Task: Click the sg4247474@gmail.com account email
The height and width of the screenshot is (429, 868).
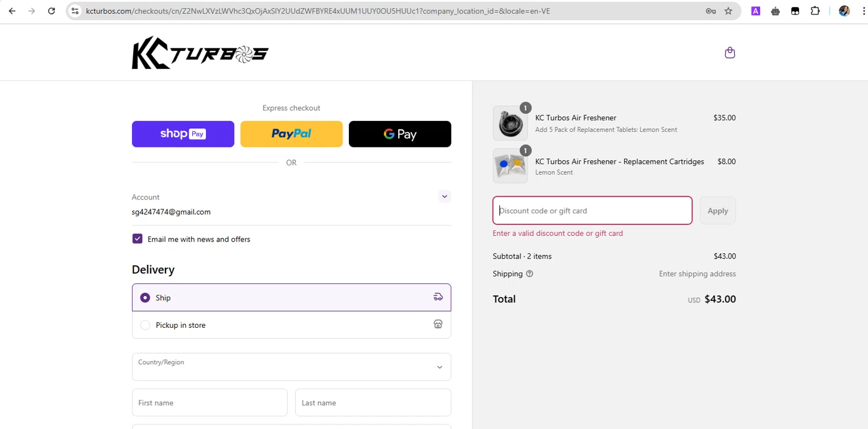Action: [171, 212]
